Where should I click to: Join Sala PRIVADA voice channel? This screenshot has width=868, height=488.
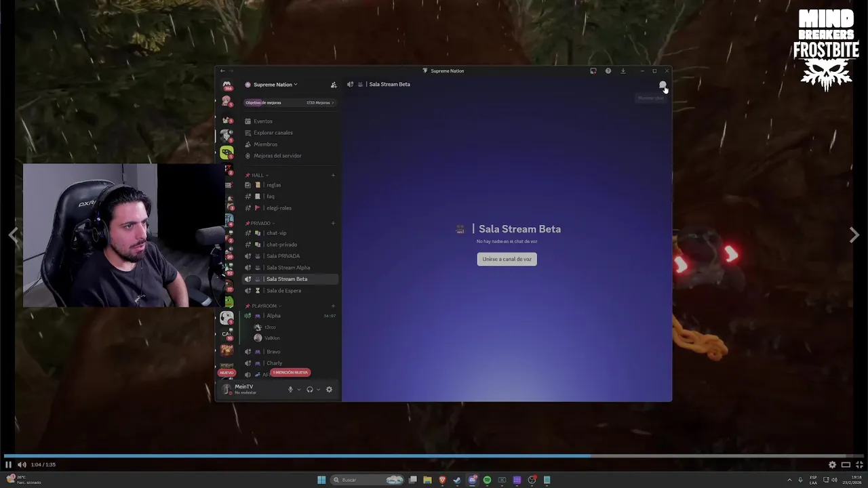point(290,256)
